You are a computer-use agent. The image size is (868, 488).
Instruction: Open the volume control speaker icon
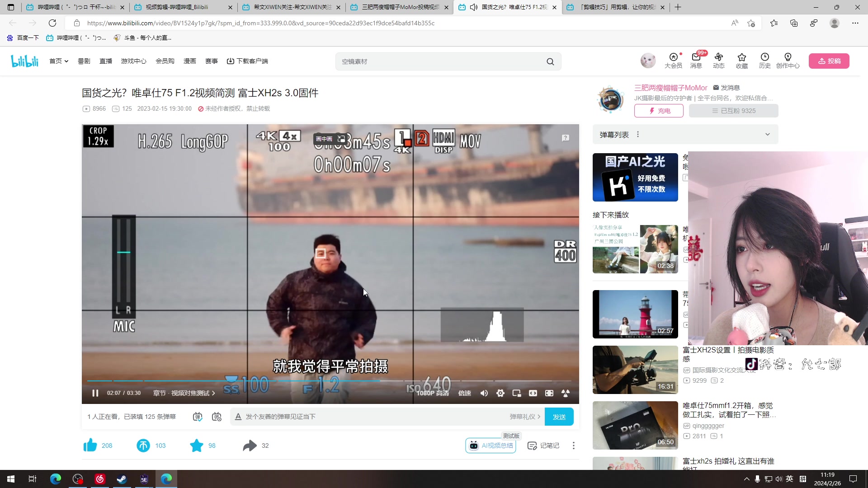484,393
